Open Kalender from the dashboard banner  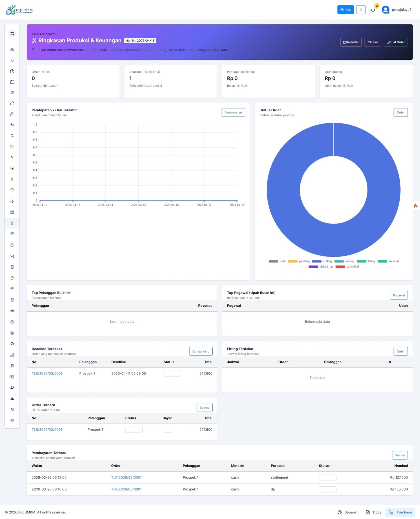351,42
